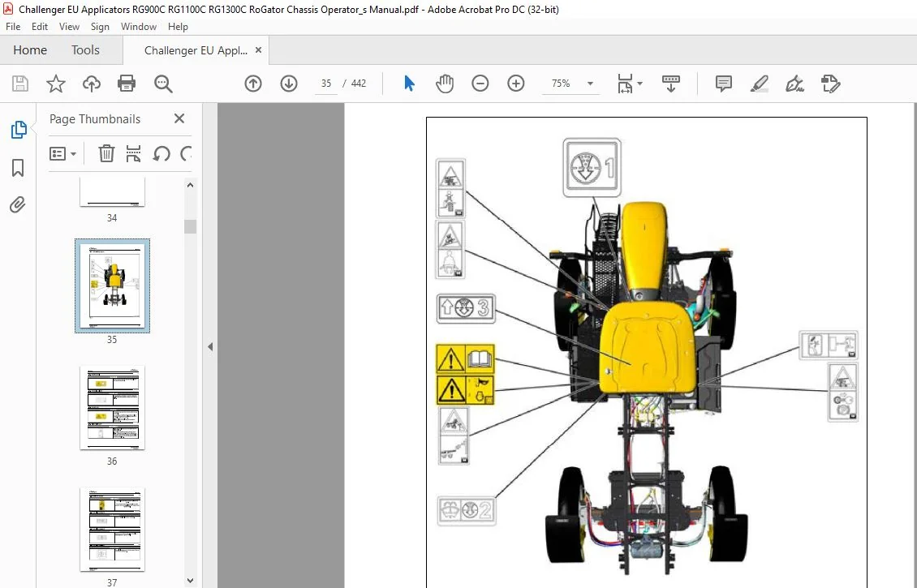Open the File menu
Screen dimensions: 917x588
coord(13,26)
